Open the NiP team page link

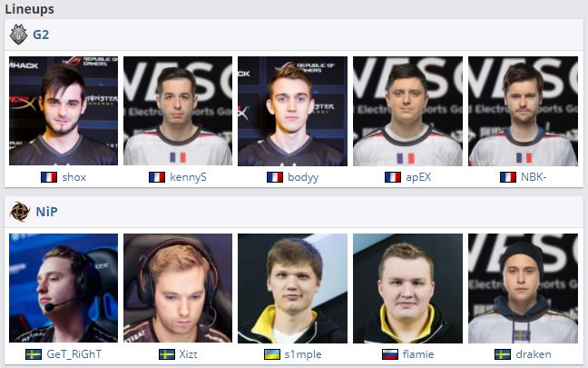46,212
